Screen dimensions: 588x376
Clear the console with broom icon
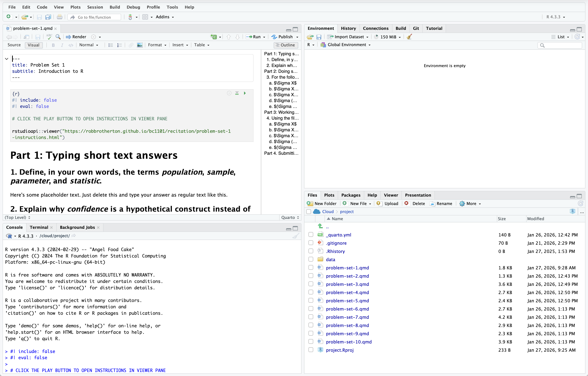pyautogui.click(x=296, y=236)
